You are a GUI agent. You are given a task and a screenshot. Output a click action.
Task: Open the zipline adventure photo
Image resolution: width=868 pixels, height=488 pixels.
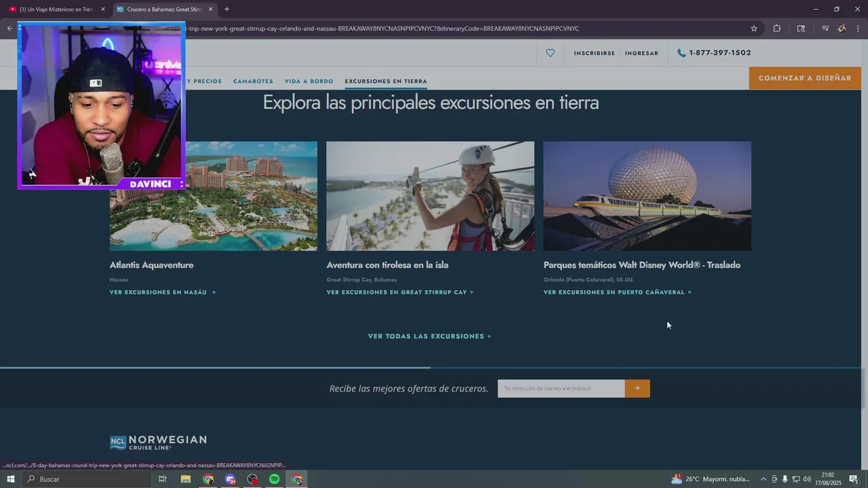coord(430,196)
